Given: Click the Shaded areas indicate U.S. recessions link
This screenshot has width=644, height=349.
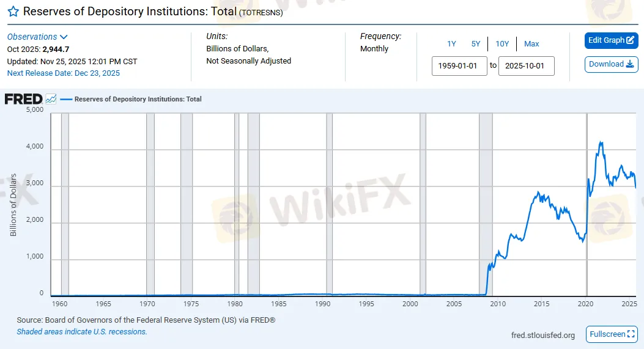Looking at the screenshot, I should pyautogui.click(x=82, y=332).
